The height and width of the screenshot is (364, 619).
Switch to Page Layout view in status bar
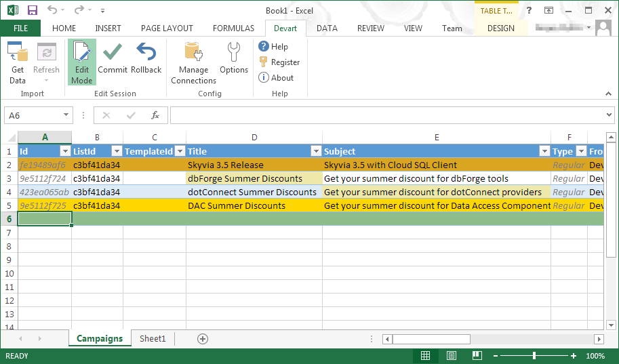451,356
